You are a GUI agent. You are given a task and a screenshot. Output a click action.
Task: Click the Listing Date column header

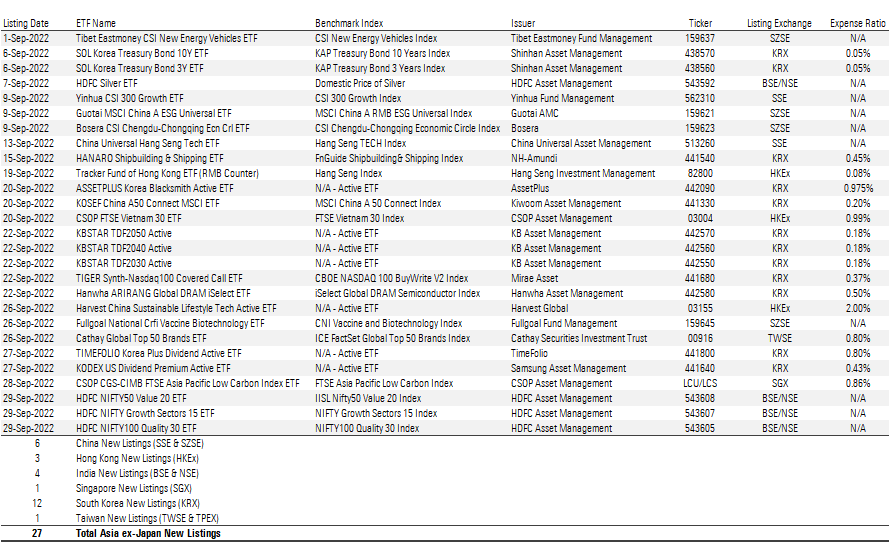click(27, 22)
